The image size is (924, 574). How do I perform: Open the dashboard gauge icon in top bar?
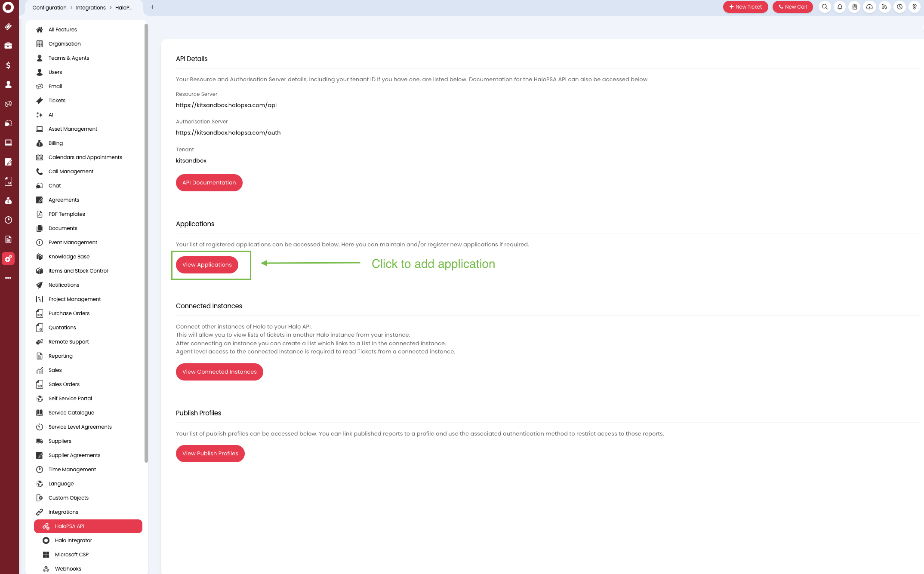(869, 7)
